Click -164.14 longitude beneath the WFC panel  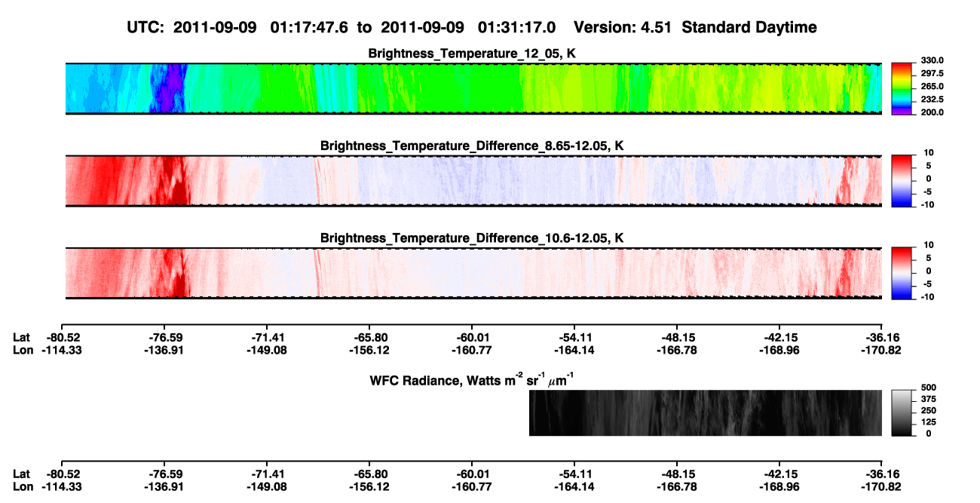point(574,486)
